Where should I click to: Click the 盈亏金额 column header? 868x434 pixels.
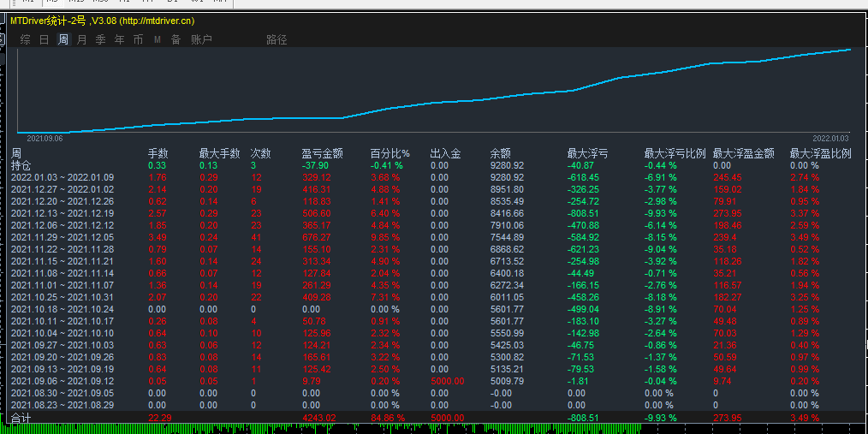322,153
